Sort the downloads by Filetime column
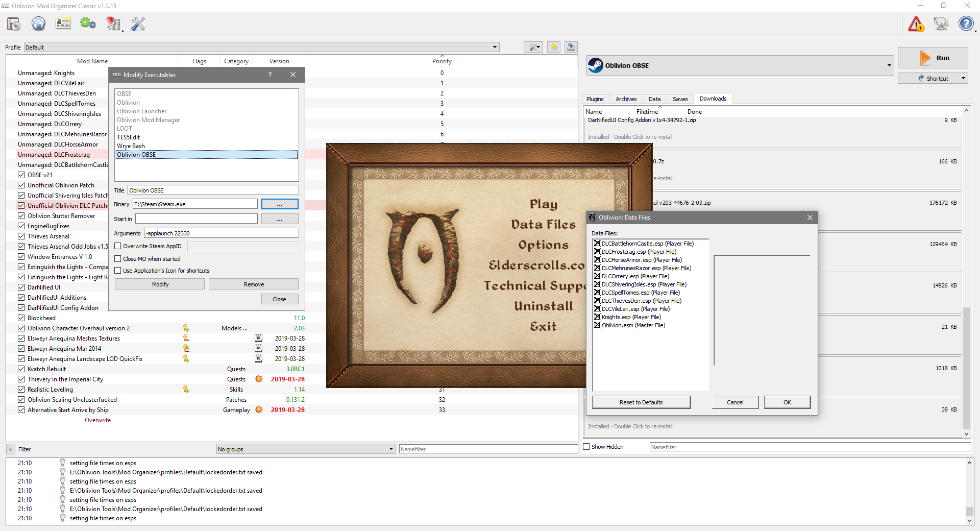 pos(659,112)
